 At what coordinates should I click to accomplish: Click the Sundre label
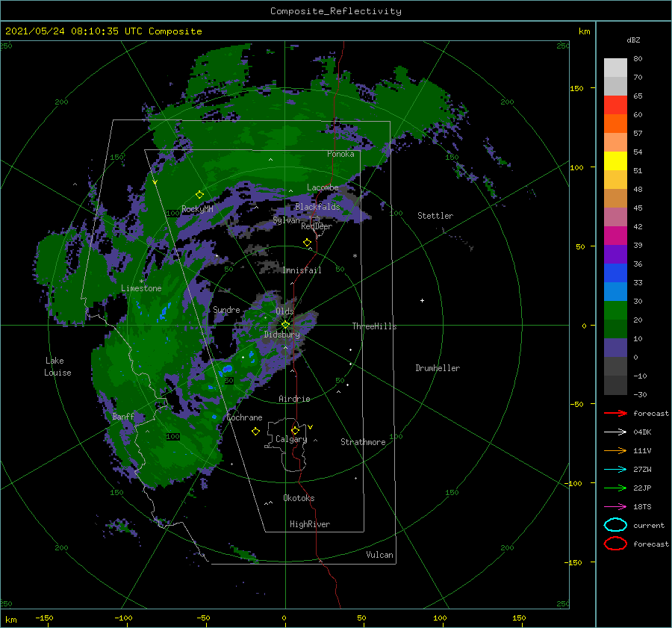226,309
